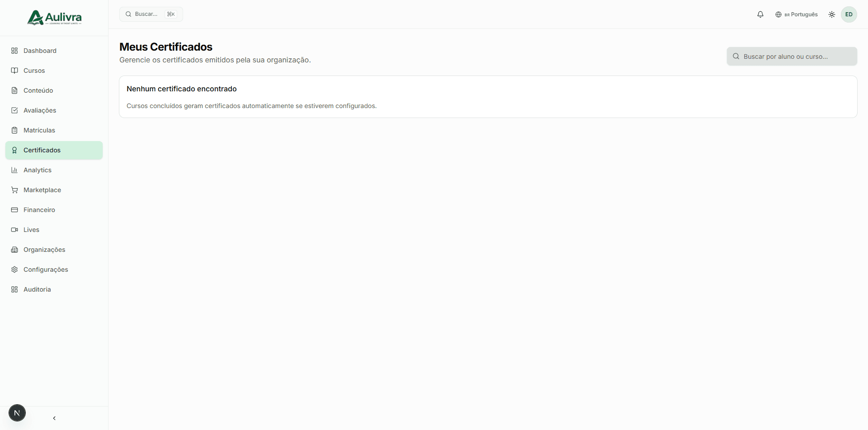
Task: Click the Lives video camera icon
Action: (x=14, y=230)
